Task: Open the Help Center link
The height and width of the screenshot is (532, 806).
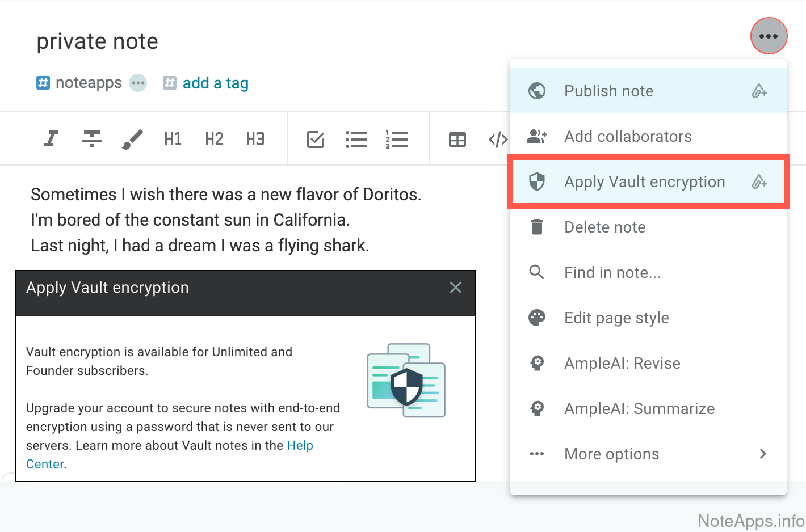Action: point(300,445)
